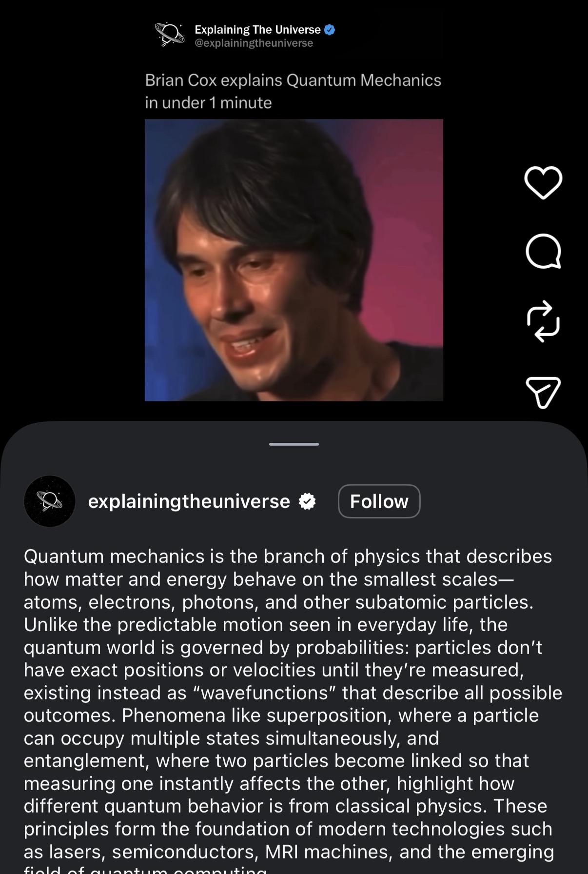Like the reel with the heart icon
Image resolution: width=588 pixels, height=874 pixels.
[x=543, y=182]
